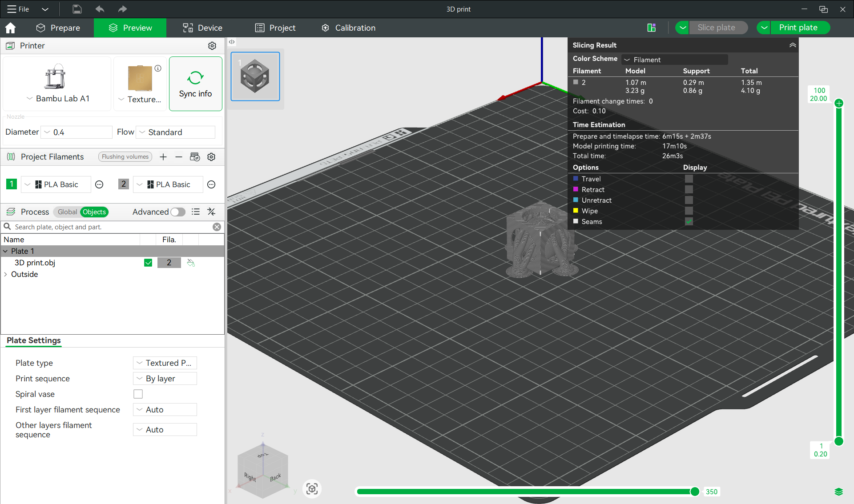Enable the Spiral vase checkbox
This screenshot has width=854, height=504.
138,394
